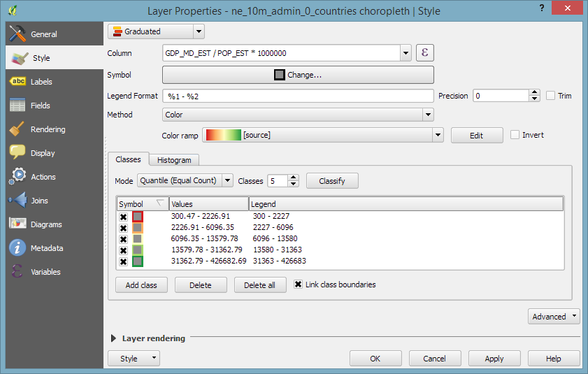Enable the Trim checkbox
588x374 pixels.
point(551,96)
